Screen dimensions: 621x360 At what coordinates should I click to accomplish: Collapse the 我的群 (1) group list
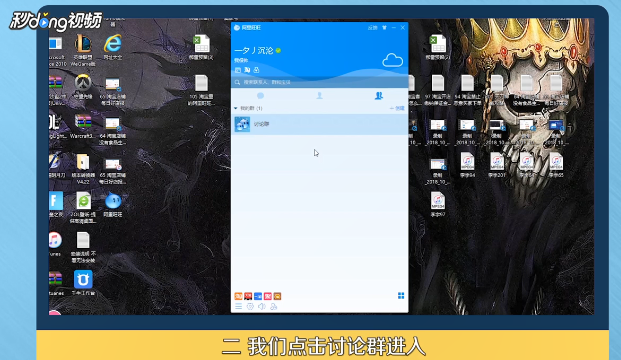236,108
